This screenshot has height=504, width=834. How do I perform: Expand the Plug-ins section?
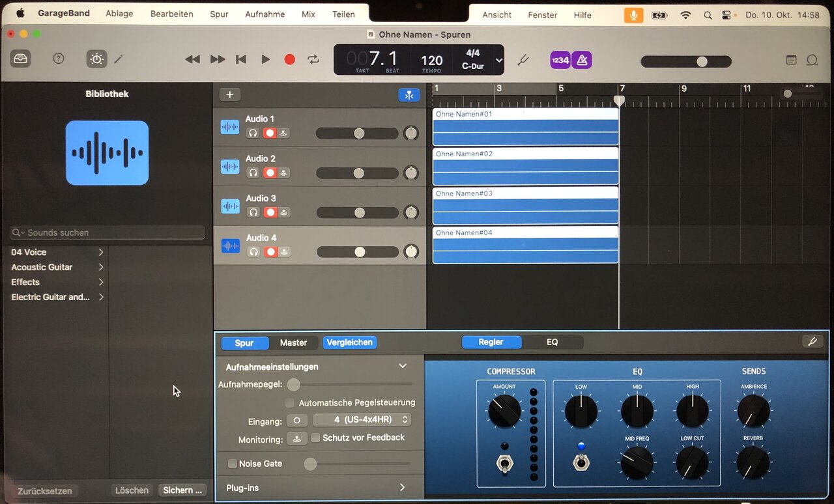[402, 488]
